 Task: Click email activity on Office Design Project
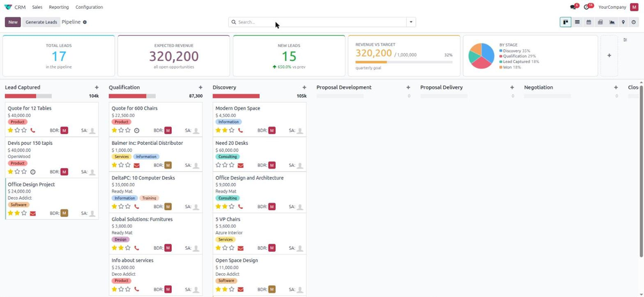point(33,213)
